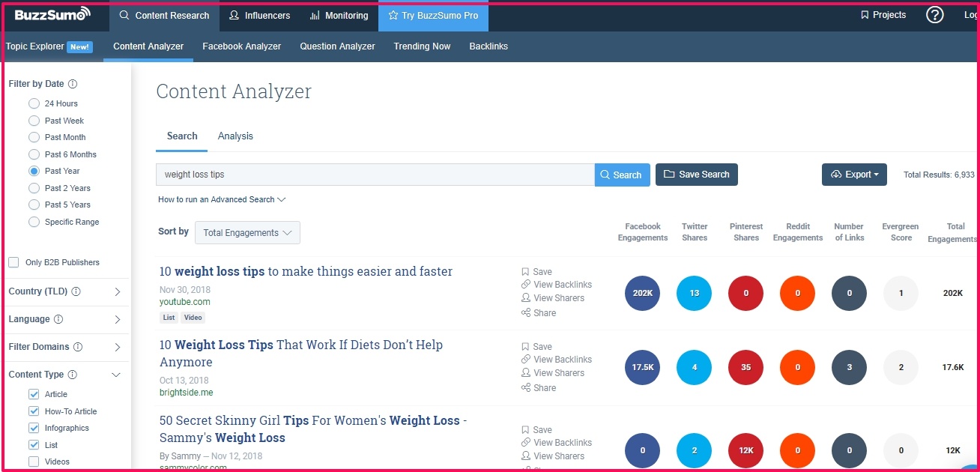Click Evergreen score circle showing 1
The height and width of the screenshot is (472, 980).
[x=901, y=293]
